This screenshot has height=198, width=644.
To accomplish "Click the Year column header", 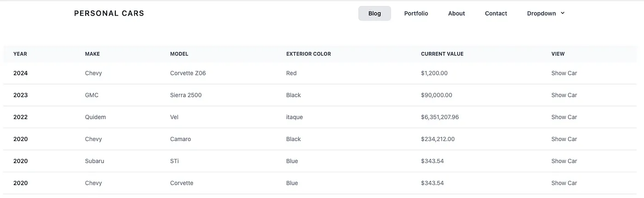I will click(x=20, y=54).
